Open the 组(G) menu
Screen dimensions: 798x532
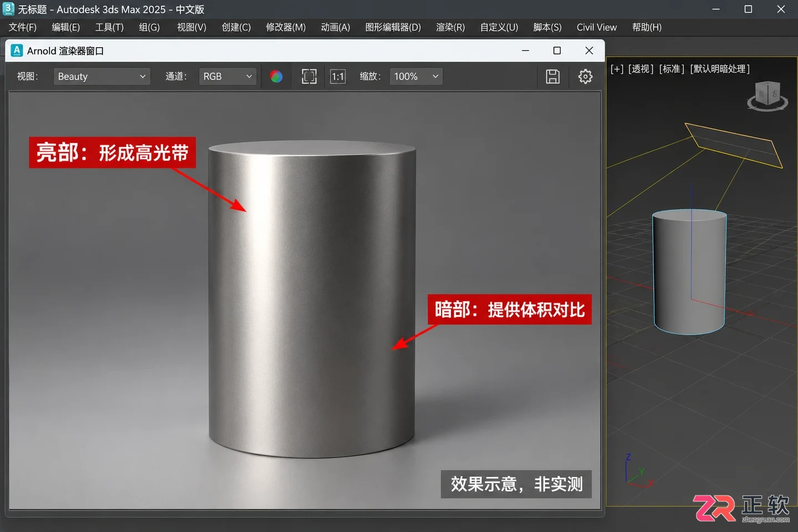tap(149, 27)
